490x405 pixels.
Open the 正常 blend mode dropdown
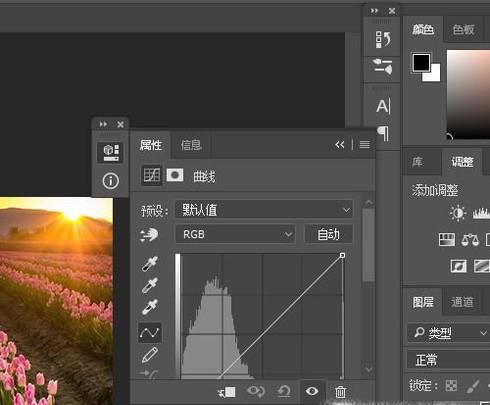[448, 360]
